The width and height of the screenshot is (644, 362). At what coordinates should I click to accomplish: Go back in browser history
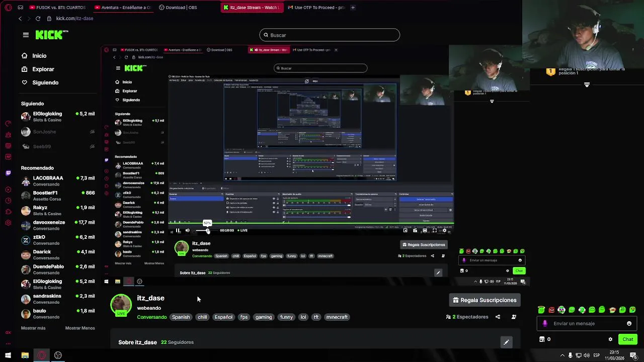[20, 19]
